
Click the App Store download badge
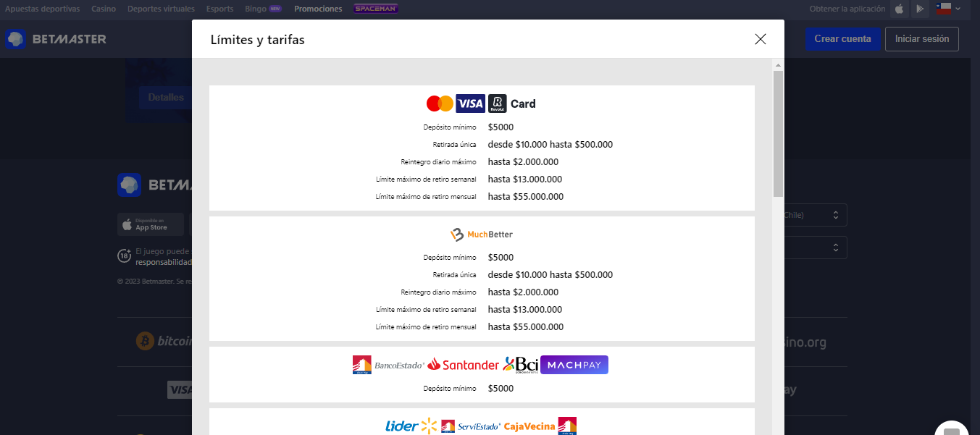pyautogui.click(x=151, y=224)
